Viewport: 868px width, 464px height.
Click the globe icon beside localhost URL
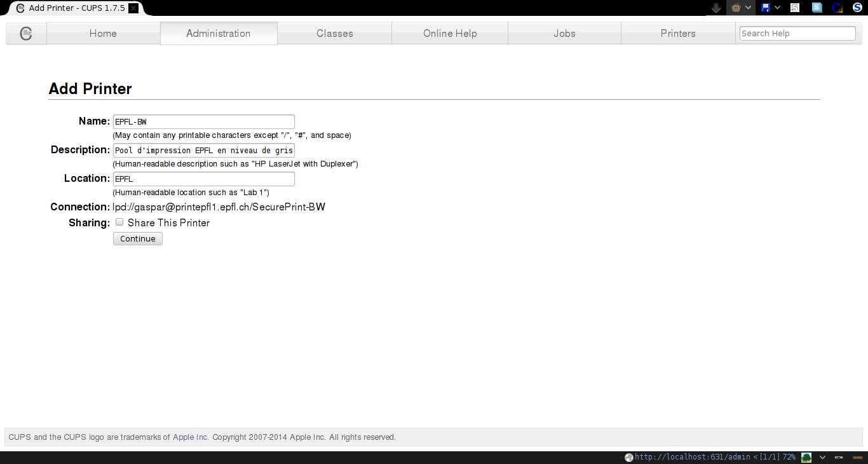pyautogui.click(x=629, y=457)
